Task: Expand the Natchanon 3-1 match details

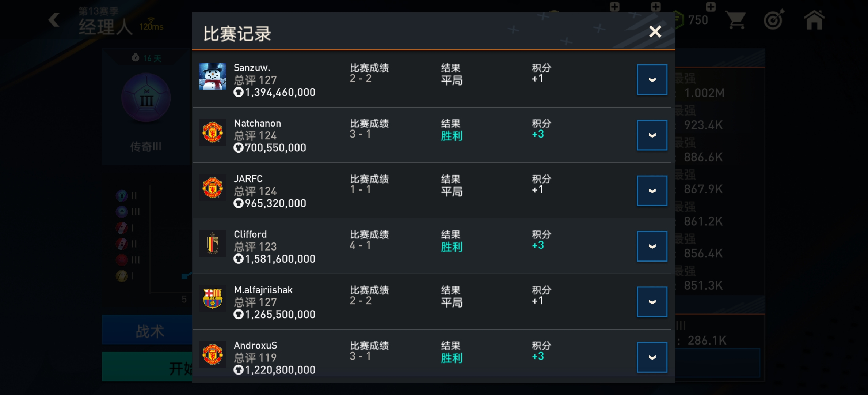Action: coord(652,135)
